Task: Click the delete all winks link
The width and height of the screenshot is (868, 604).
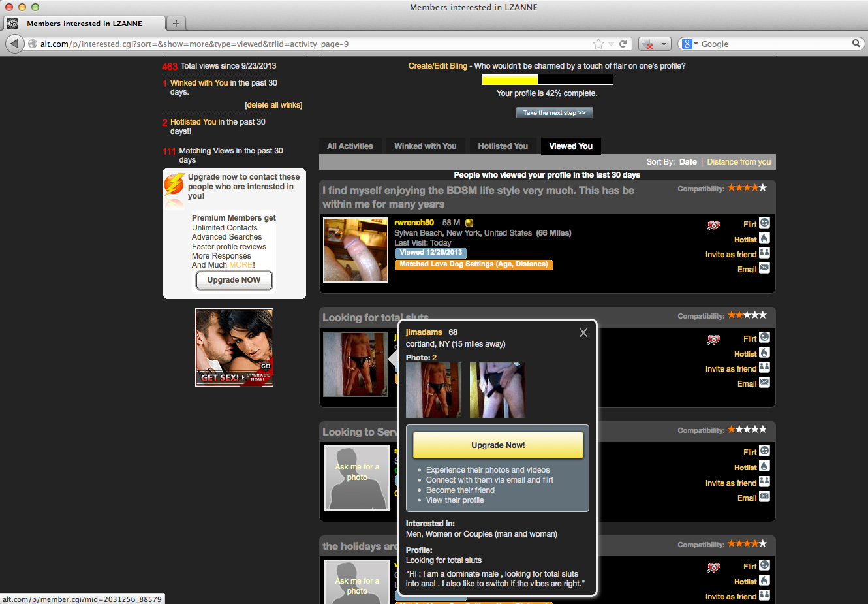Action: click(273, 104)
